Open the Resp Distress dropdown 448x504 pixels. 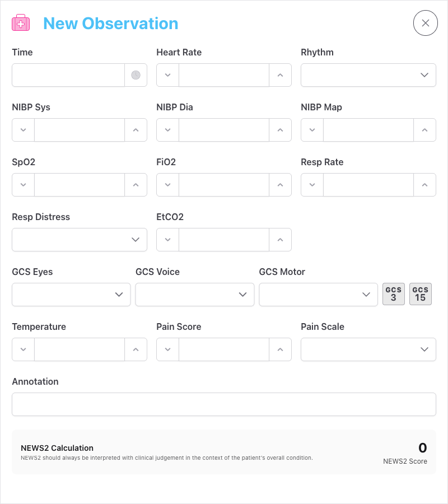coord(79,239)
